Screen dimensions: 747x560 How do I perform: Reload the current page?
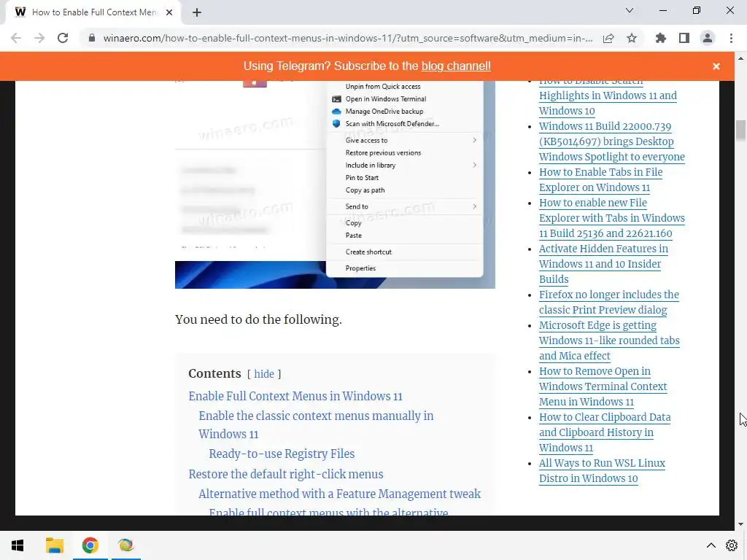click(x=63, y=38)
